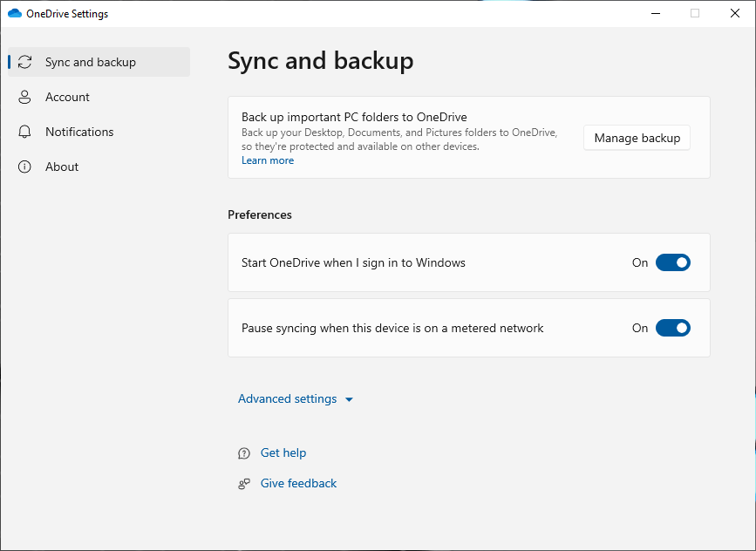Disable Start OneDrive when I sign in
This screenshot has width=756, height=551.
click(672, 262)
